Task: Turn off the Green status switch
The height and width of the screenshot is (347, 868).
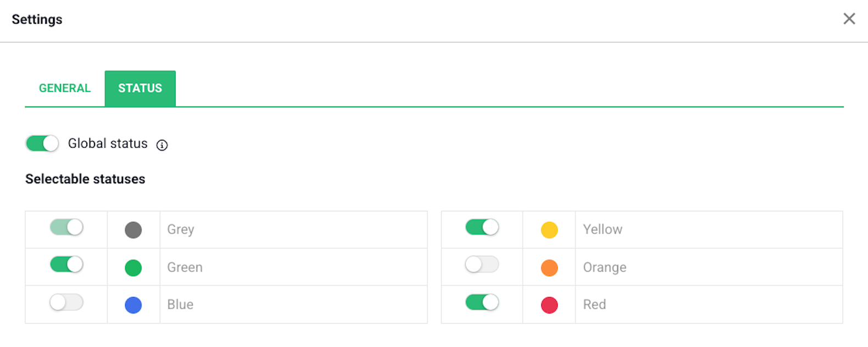Action: point(66,265)
